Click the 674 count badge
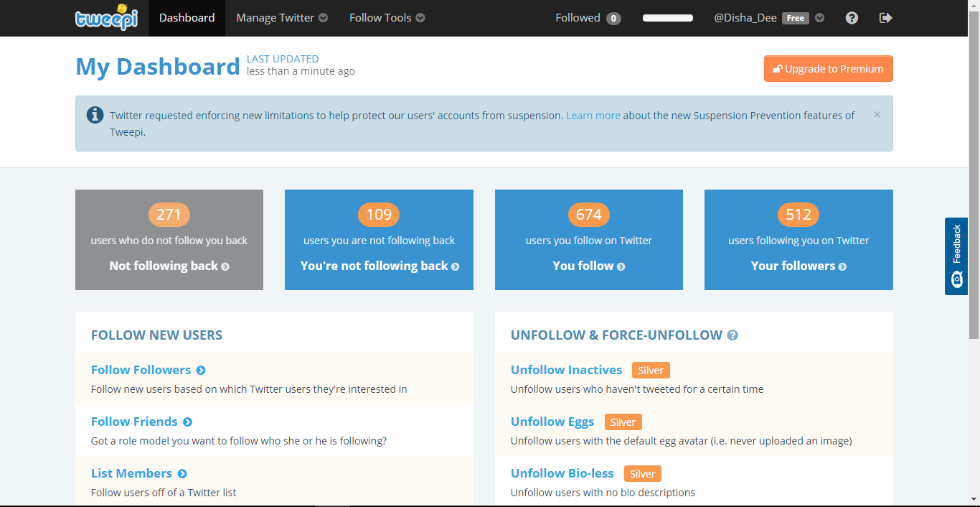 click(589, 214)
